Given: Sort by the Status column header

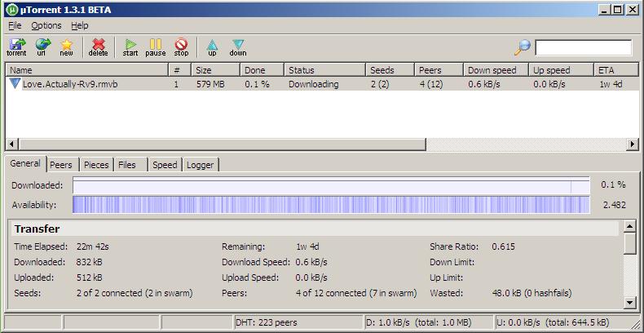Looking at the screenshot, I should [x=325, y=70].
